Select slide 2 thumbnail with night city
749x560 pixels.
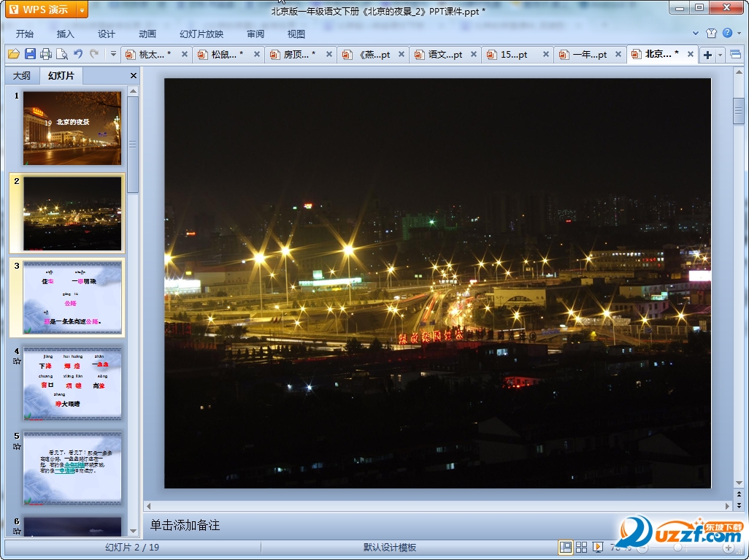72,214
